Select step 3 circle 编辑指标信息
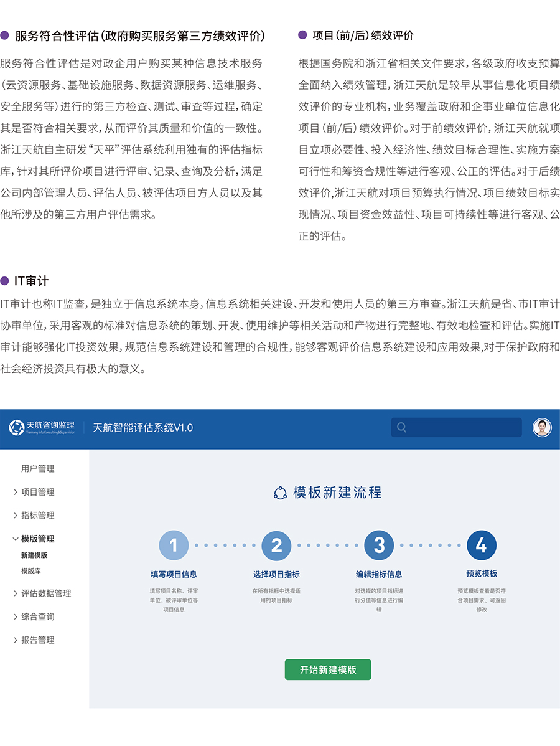This screenshot has height=746, width=560. [x=379, y=545]
